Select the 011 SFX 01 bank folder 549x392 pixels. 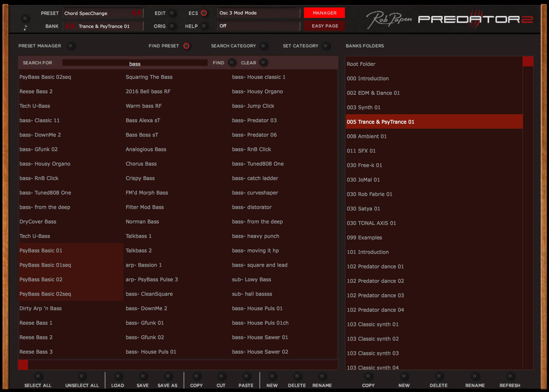point(434,151)
